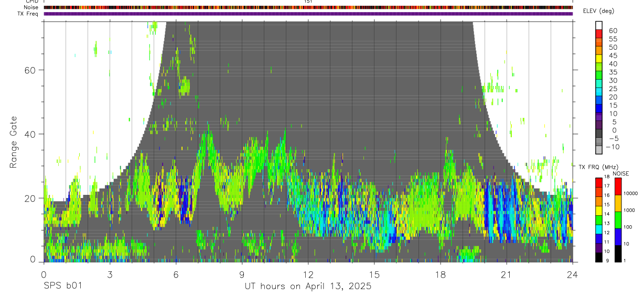
Task: Click the blue NOISE swatch between 10 and 100
Action: [x=618, y=236]
